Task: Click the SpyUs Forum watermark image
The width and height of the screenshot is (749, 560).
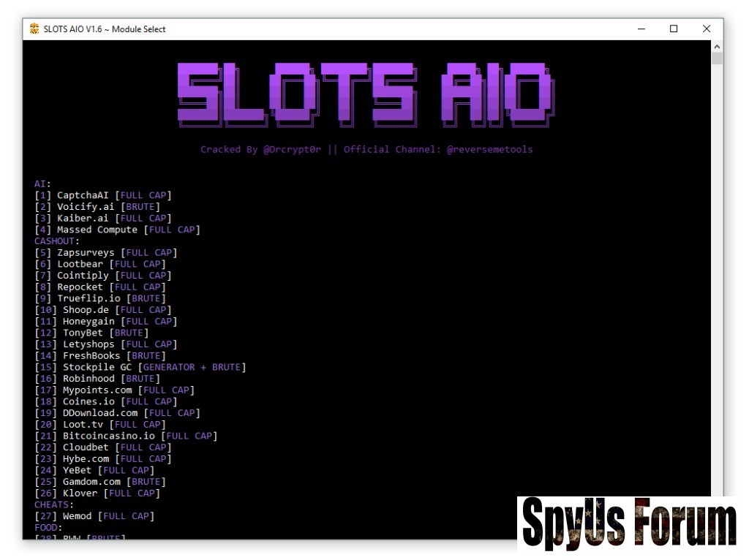Action: tap(627, 524)
